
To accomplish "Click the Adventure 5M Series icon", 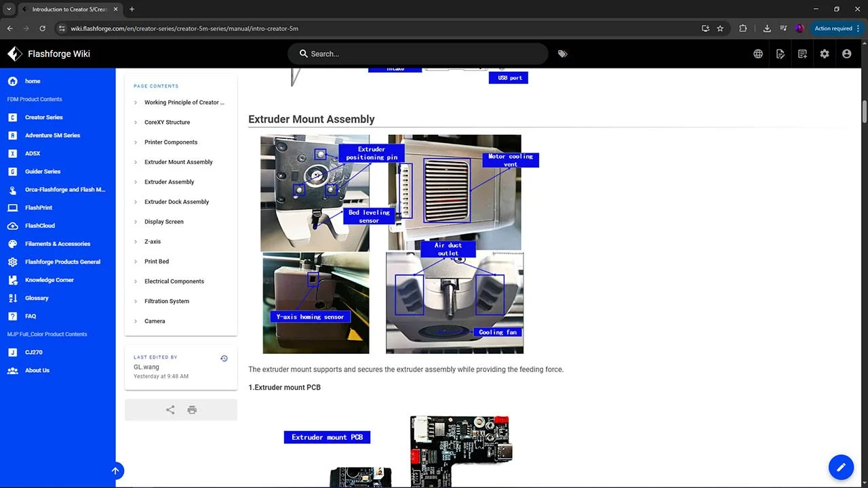I will point(12,136).
